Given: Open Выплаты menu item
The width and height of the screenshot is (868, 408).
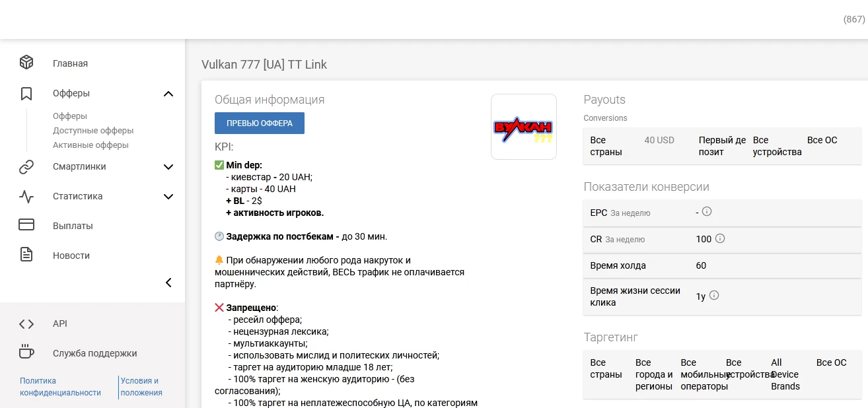Looking at the screenshot, I should tap(73, 226).
